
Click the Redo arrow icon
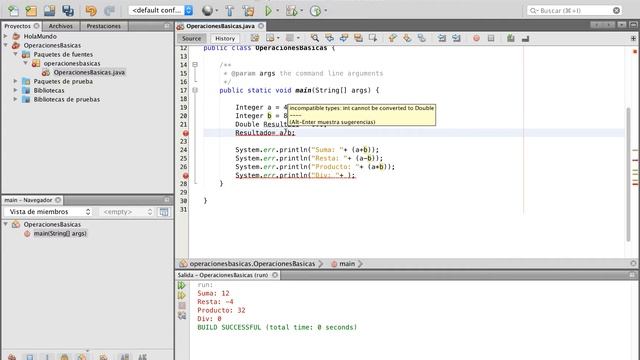click(109, 10)
